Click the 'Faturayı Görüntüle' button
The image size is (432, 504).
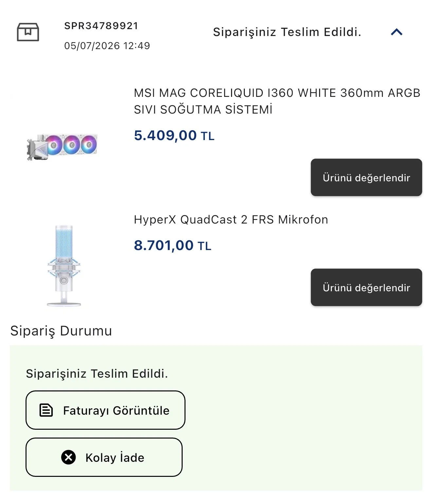pyautogui.click(x=105, y=410)
